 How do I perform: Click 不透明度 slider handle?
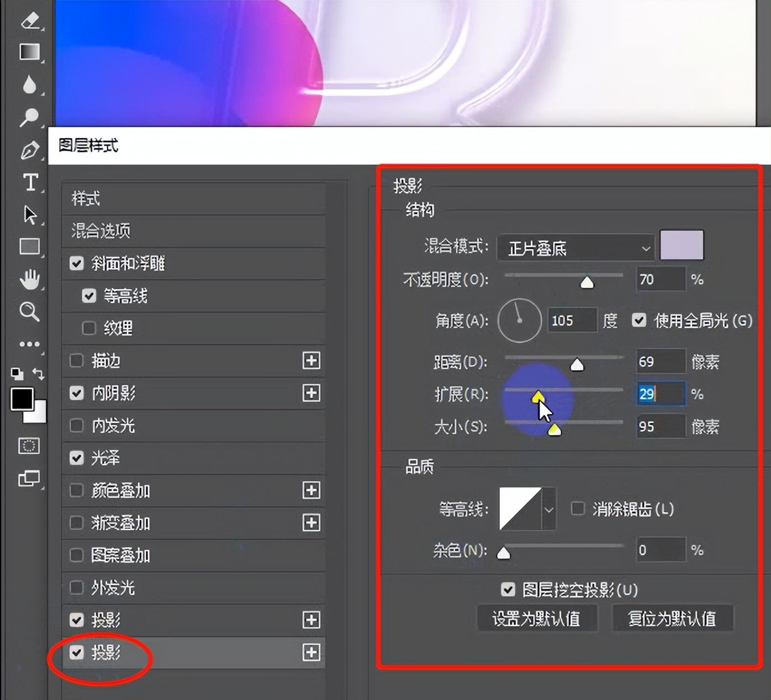[x=587, y=283]
